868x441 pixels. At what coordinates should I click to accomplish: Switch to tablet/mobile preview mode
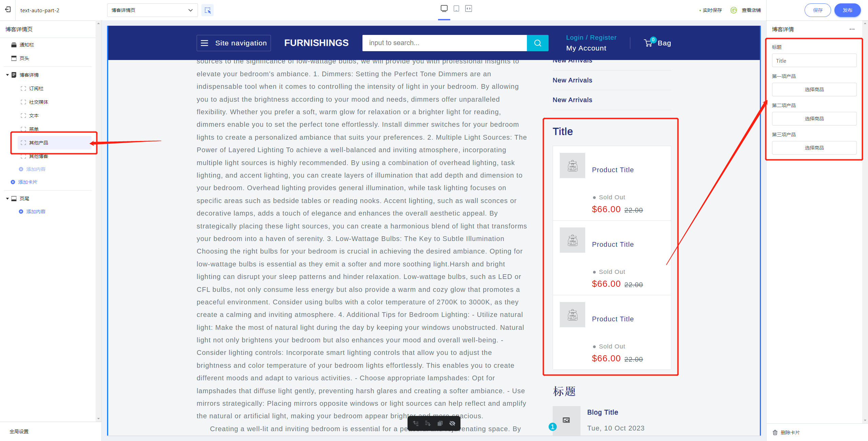(x=456, y=8)
